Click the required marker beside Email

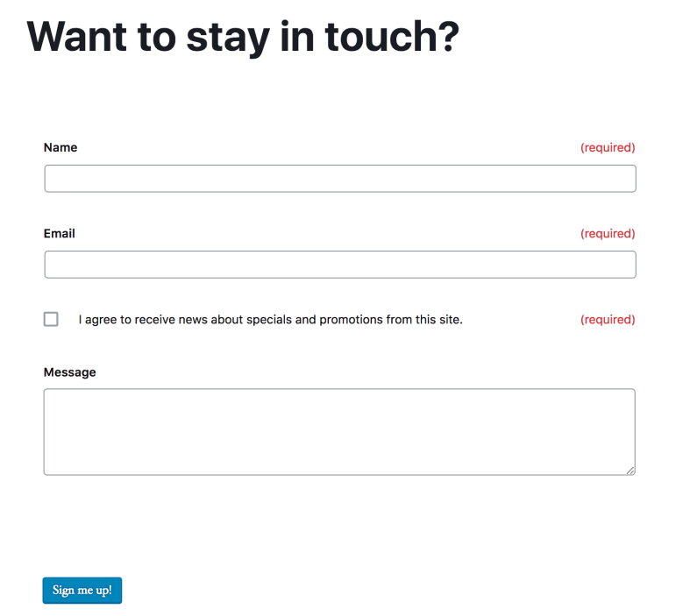(x=608, y=233)
